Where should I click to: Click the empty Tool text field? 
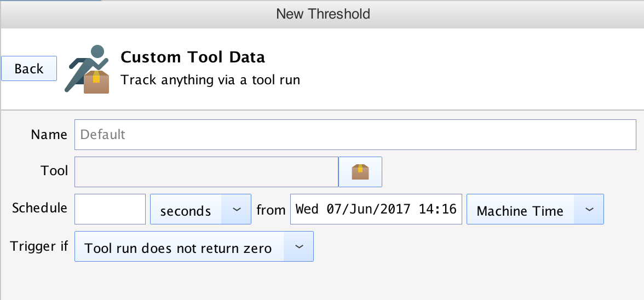(x=206, y=172)
